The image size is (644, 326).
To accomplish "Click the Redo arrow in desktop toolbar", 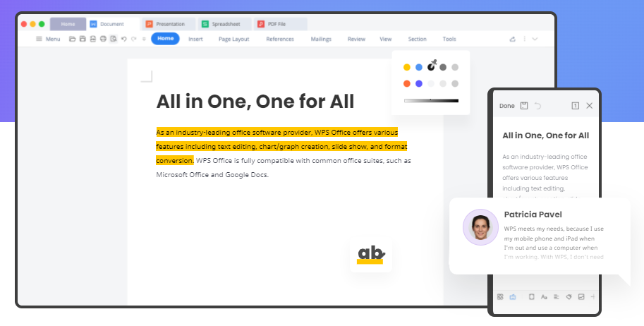I will (x=133, y=39).
